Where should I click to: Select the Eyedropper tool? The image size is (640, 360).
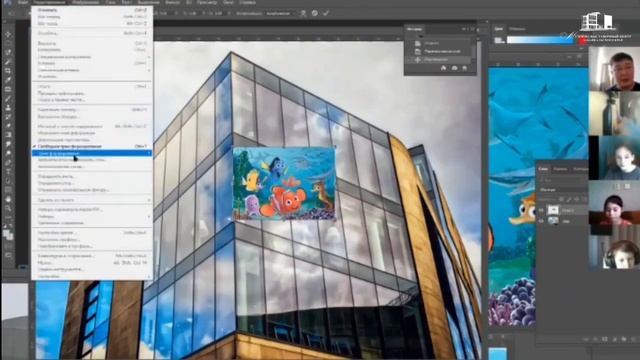pyautogui.click(x=8, y=80)
